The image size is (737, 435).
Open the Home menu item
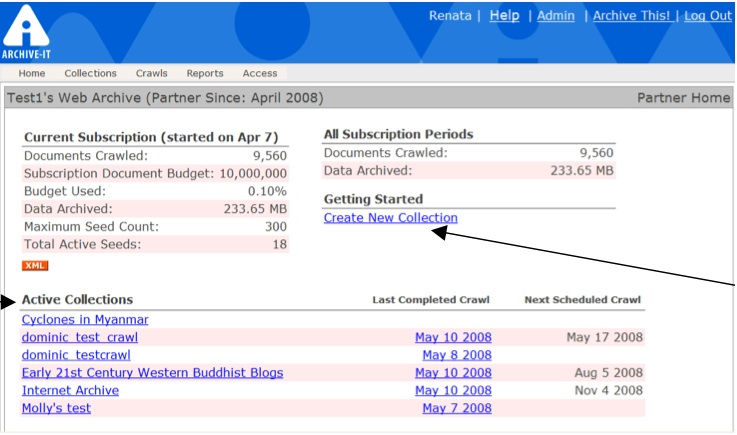pos(32,73)
